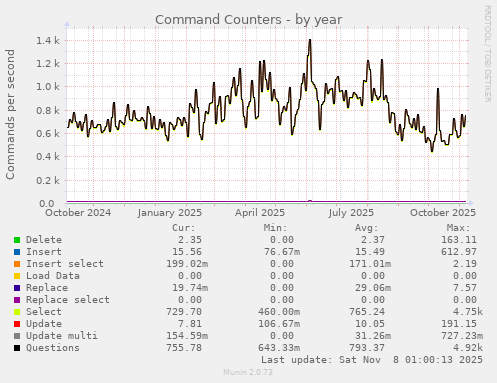Click the chart title "Command Counters - by year"
497x383 pixels.
pos(249,20)
